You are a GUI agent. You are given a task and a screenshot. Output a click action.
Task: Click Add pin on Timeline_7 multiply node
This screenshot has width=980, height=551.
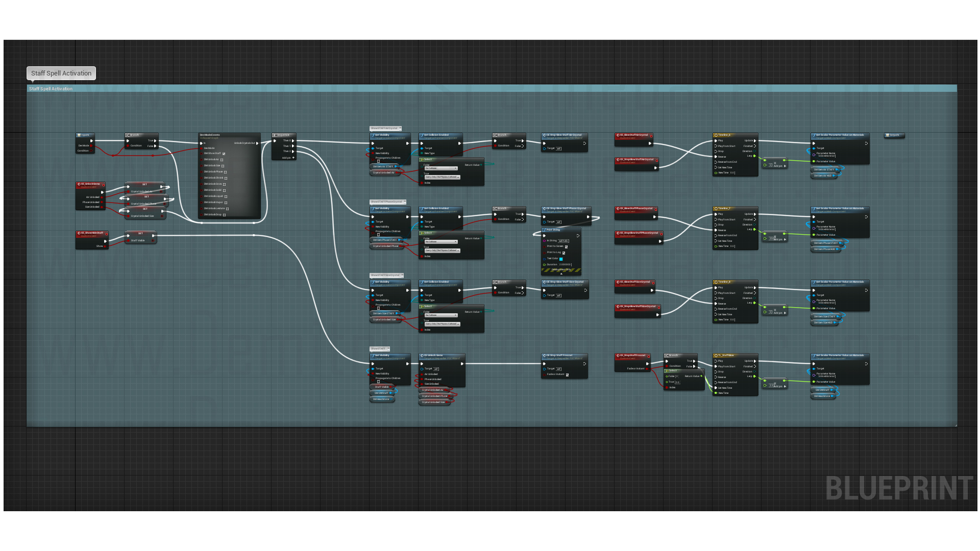pos(779,239)
